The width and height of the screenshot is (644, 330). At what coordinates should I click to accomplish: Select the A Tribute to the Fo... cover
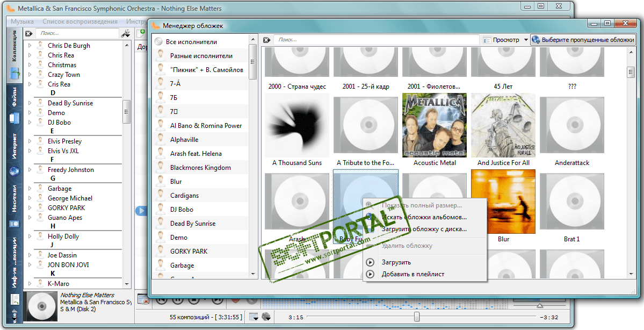tap(366, 126)
